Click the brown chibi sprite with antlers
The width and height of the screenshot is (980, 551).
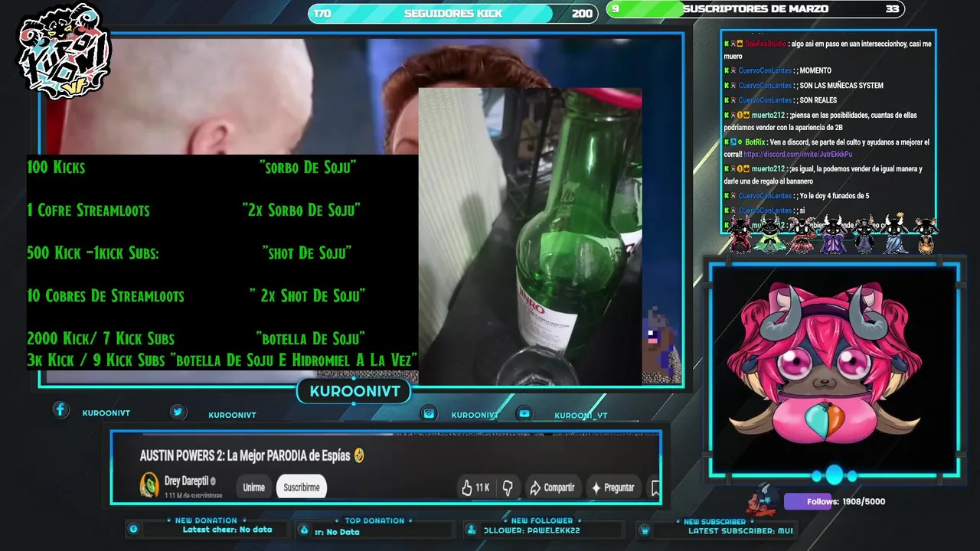(x=926, y=236)
